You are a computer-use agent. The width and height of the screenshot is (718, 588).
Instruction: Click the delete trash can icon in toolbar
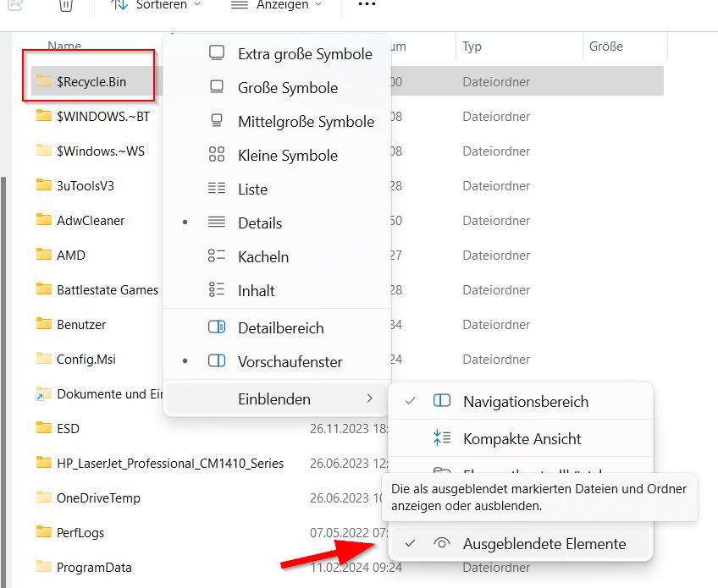coord(66,5)
